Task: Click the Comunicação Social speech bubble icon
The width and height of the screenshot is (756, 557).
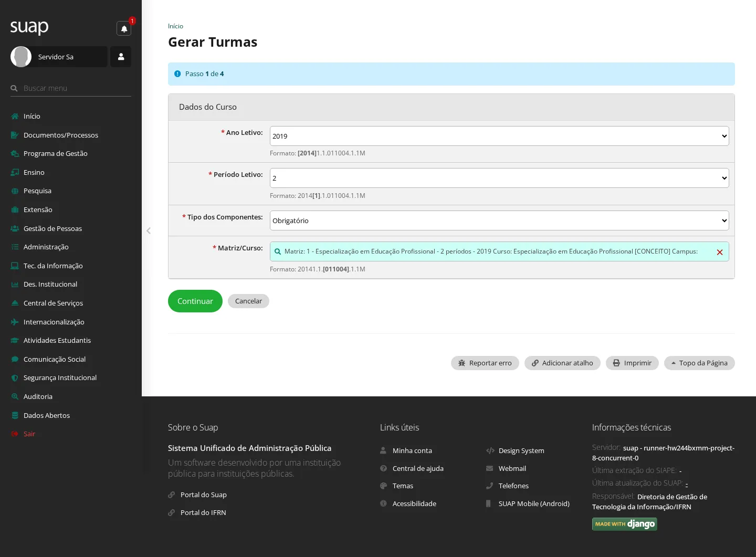Action: pos(15,359)
